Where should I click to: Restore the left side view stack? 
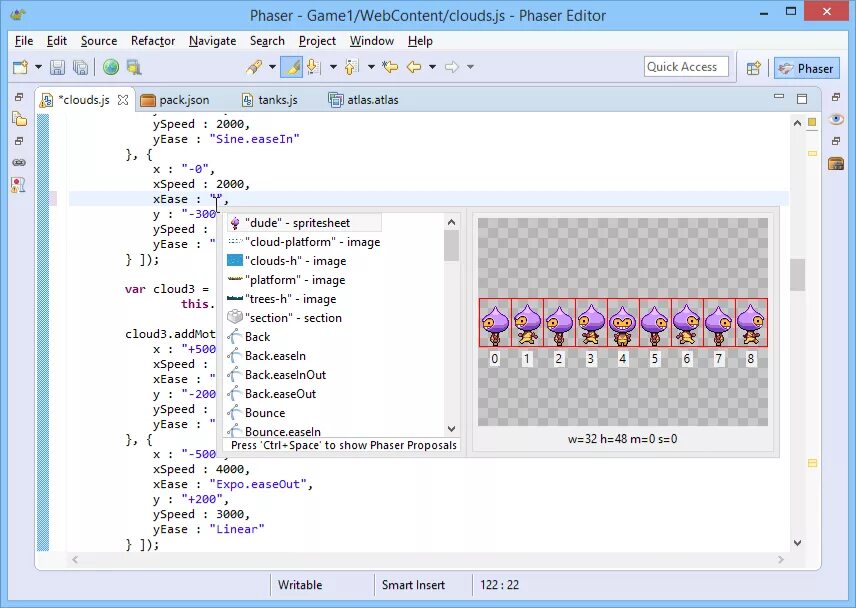click(x=19, y=97)
